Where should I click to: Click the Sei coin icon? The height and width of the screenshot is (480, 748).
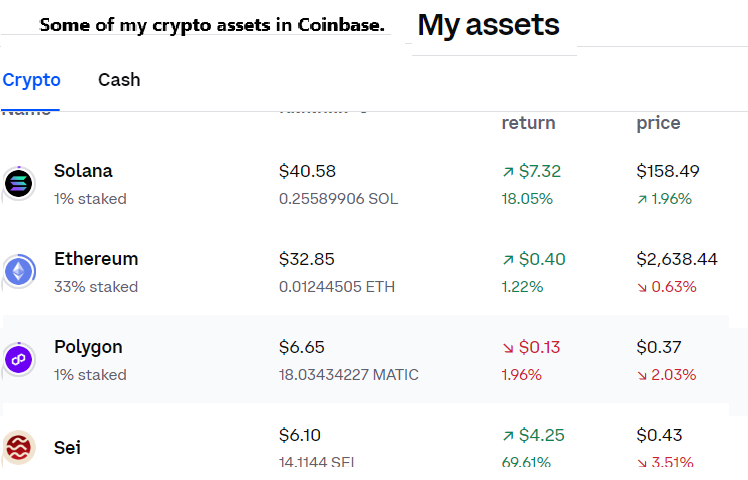(19, 447)
